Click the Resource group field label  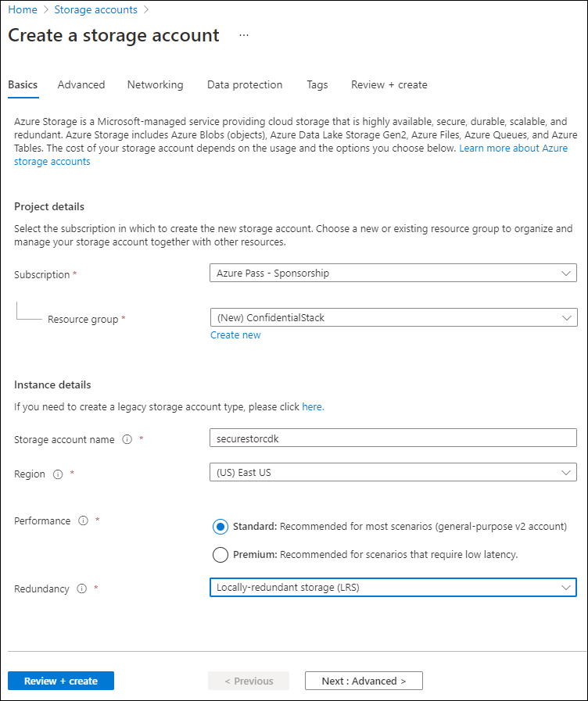[x=83, y=319]
